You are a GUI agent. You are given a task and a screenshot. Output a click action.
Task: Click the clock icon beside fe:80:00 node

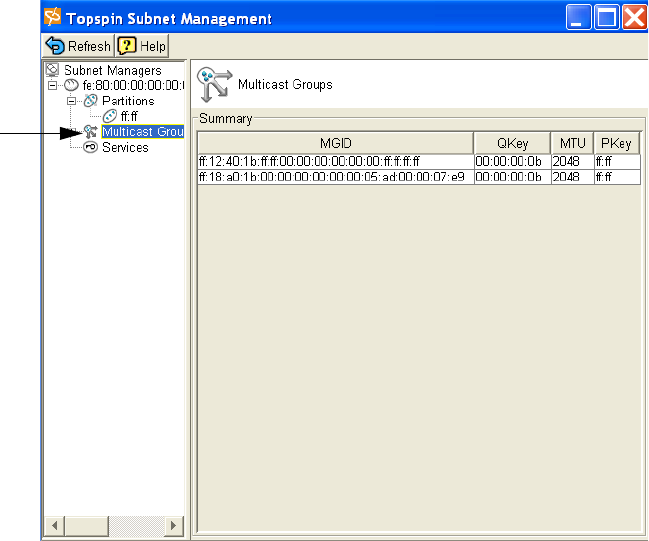click(71, 85)
